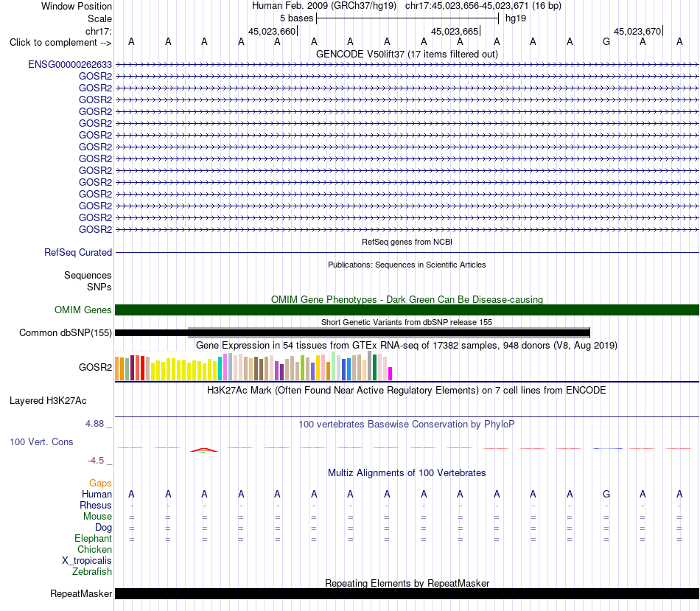Click the black RepeatMasker element bar
Viewport: 700px width, 611px height.
(x=407, y=593)
